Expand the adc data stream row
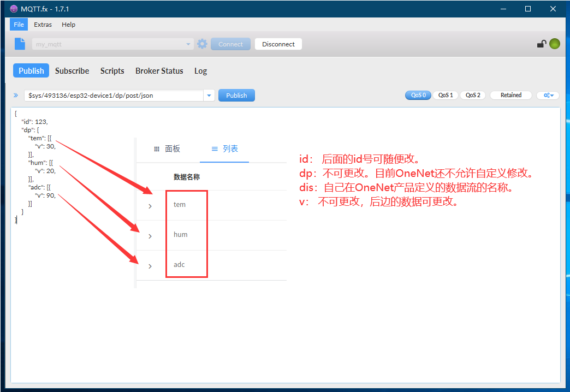Screen dimensions: 570x392 150,266
